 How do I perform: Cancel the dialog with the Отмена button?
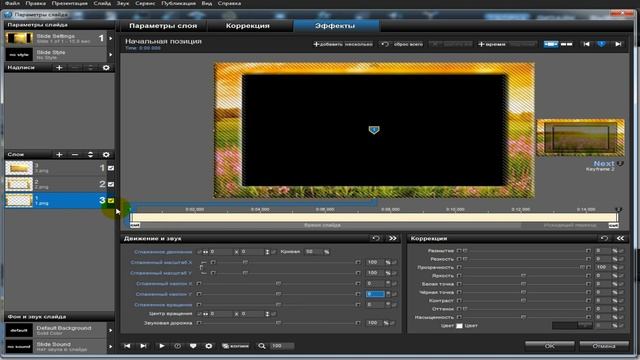point(604,346)
